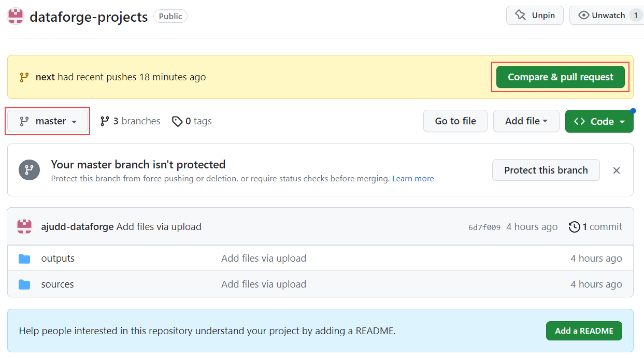Image resolution: width=644 pixels, height=358 pixels.
Task: Click the README help text in the blue banner
Action: (x=207, y=331)
